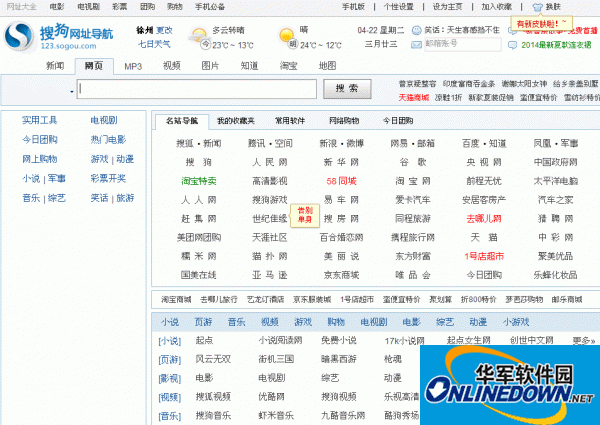Open 网上购物 in left sidebar

coord(39,159)
